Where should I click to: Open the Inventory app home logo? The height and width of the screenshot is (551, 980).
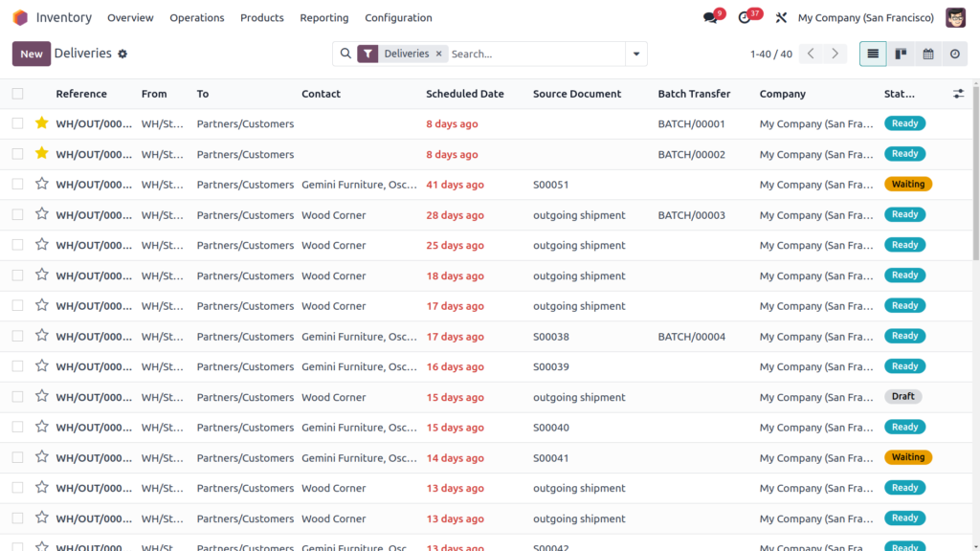(20, 17)
